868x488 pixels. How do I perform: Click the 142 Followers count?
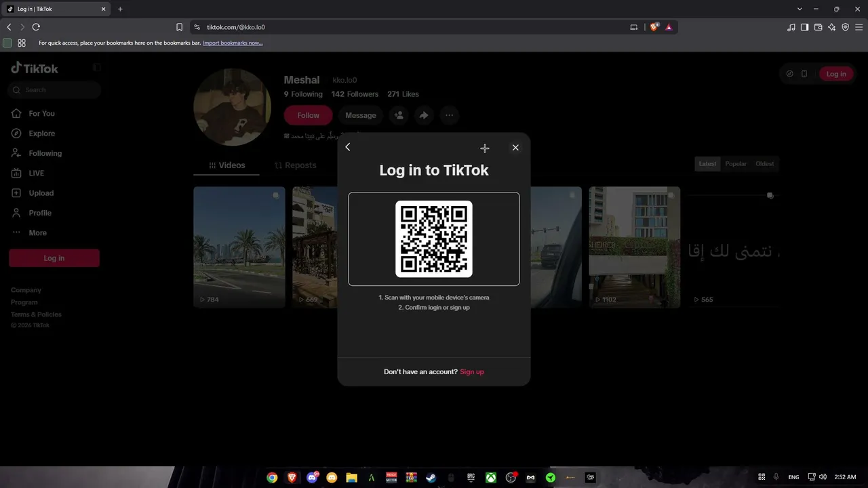355,94
